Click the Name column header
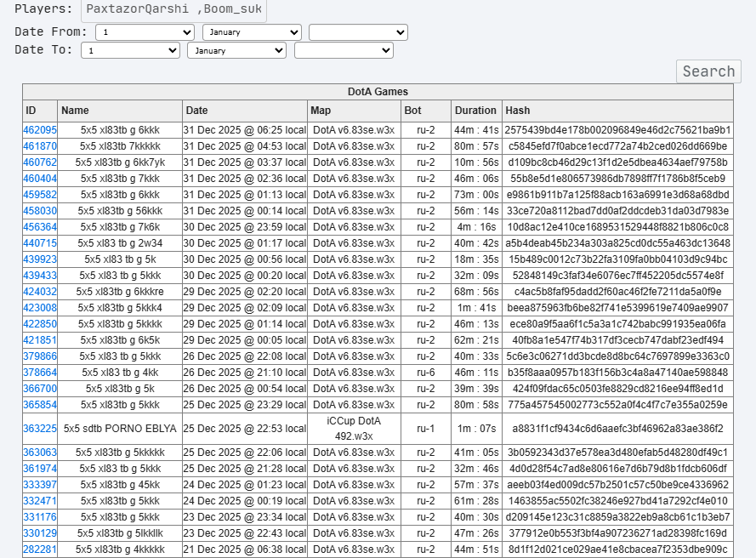756x558 pixels. [120, 111]
